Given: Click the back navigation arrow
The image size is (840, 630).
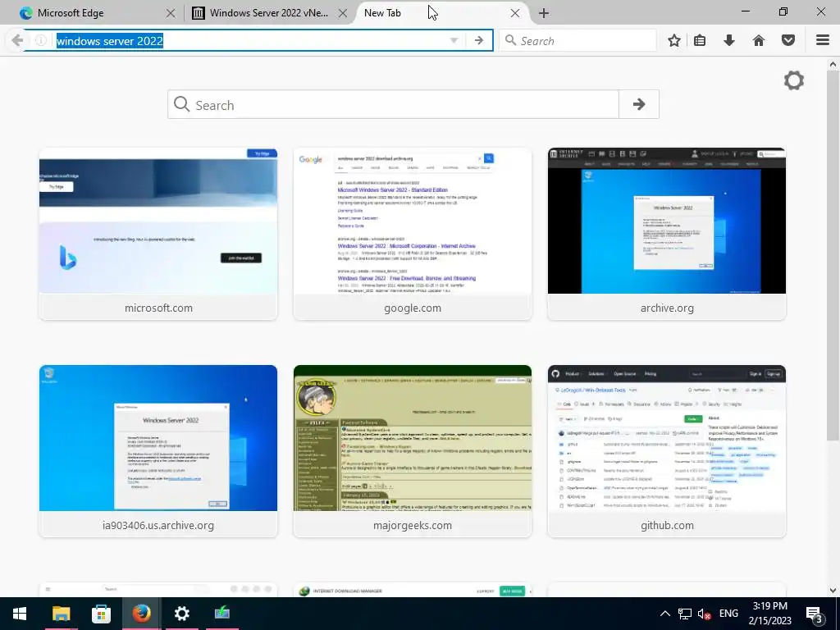Looking at the screenshot, I should pyautogui.click(x=17, y=41).
